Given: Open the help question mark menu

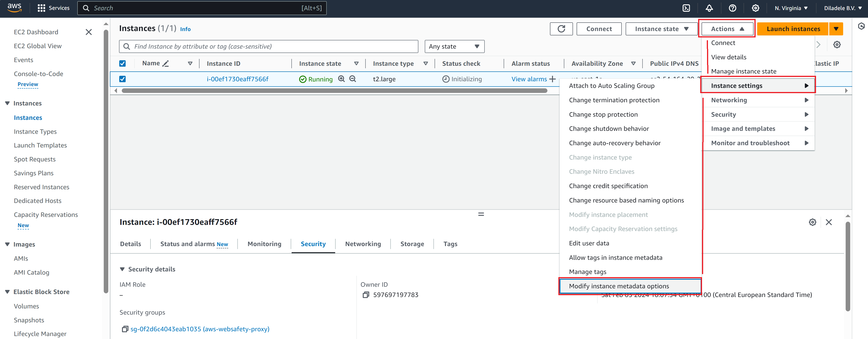Looking at the screenshot, I should click(x=733, y=8).
